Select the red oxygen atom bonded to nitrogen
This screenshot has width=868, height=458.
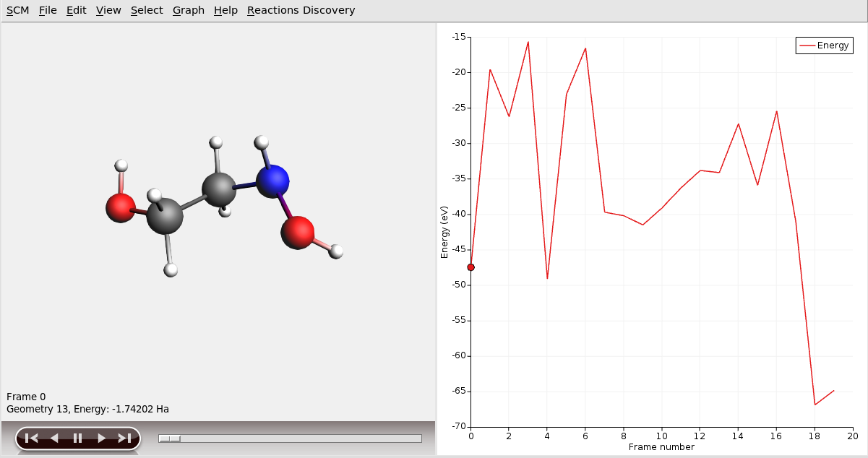click(x=297, y=233)
